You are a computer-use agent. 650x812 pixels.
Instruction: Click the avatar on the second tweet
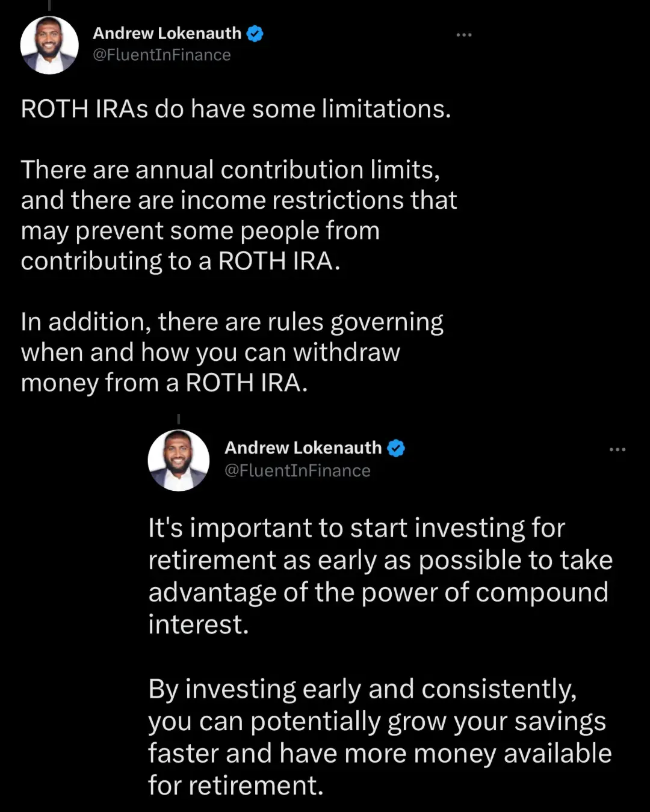[x=179, y=460]
